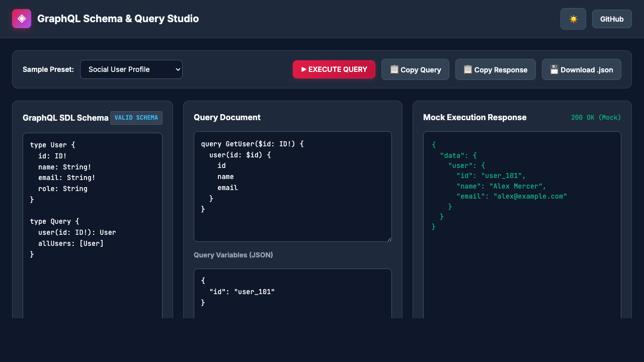This screenshot has width=644, height=362.
Task: Click the Mock Execution Response heading
Action: point(475,117)
